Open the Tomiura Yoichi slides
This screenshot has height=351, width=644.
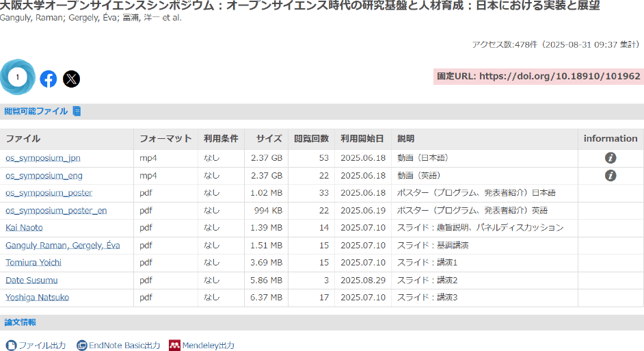pyautogui.click(x=33, y=263)
